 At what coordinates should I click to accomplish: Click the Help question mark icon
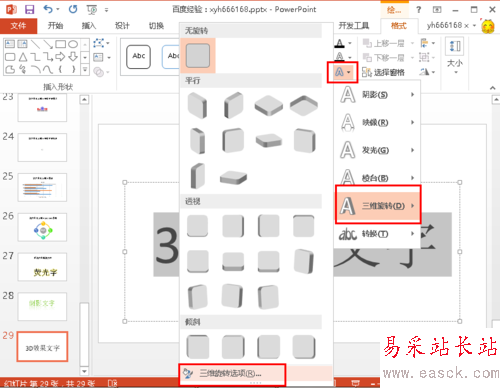click(419, 10)
